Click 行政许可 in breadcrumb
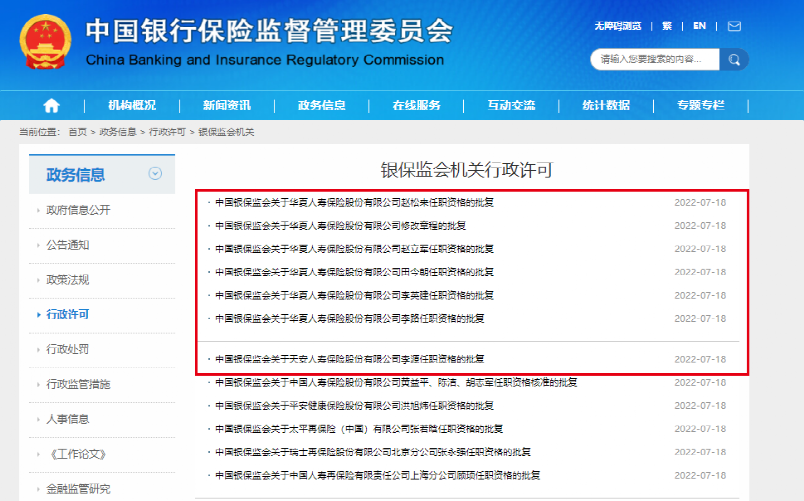804x501 pixels. pos(167,132)
